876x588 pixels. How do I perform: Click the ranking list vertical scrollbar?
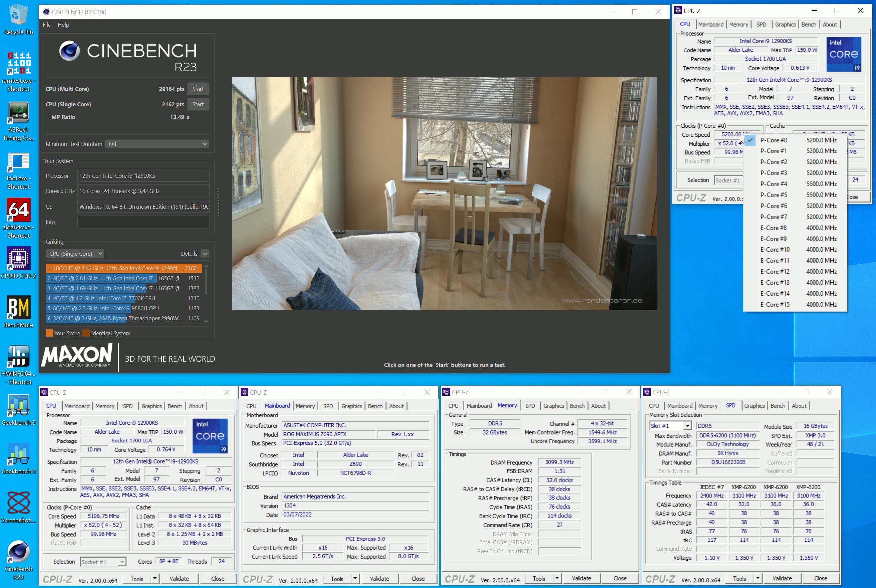(206, 281)
